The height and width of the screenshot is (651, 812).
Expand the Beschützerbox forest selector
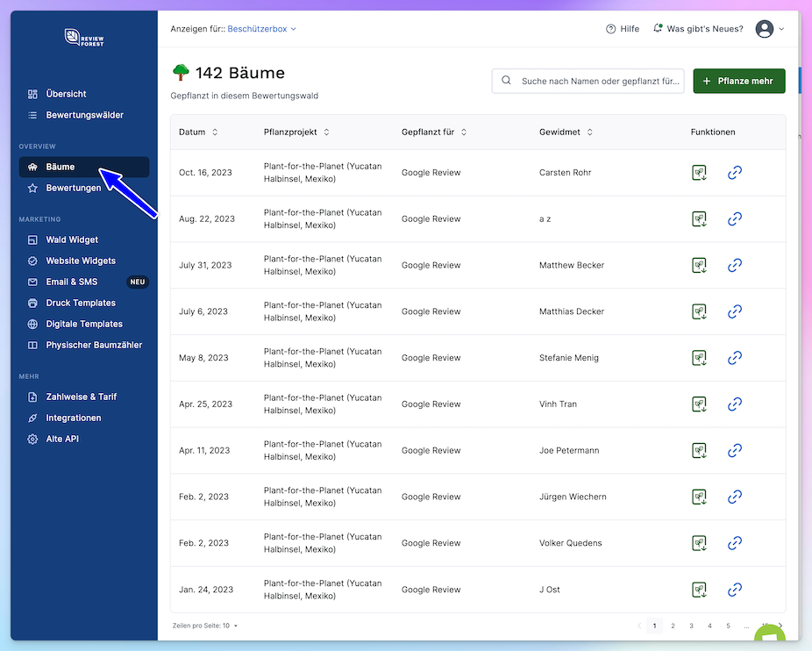(x=261, y=29)
